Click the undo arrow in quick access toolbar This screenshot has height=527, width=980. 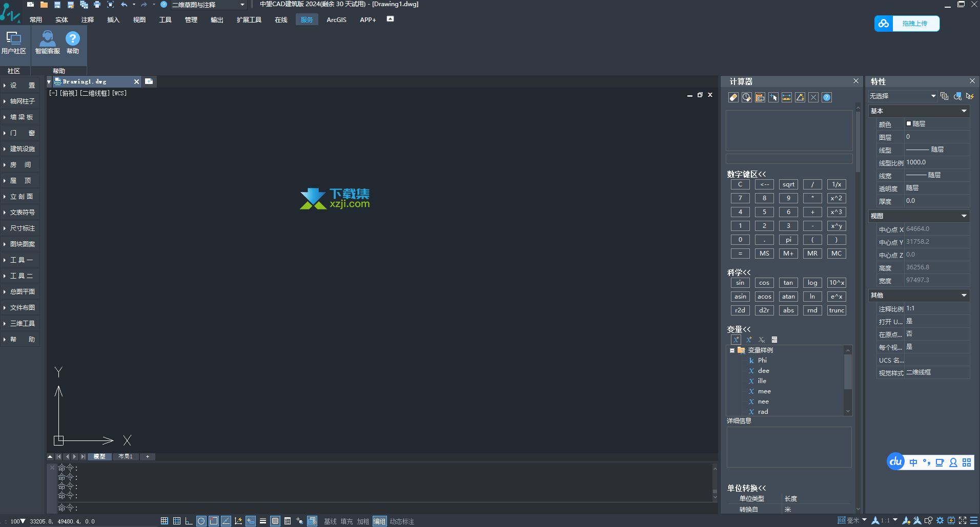tap(124, 5)
